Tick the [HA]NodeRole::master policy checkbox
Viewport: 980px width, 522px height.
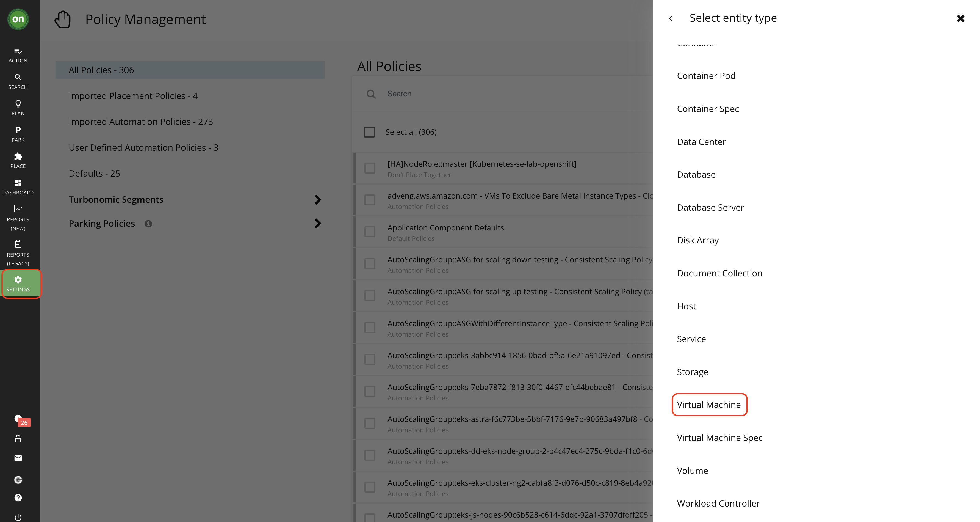pos(370,168)
